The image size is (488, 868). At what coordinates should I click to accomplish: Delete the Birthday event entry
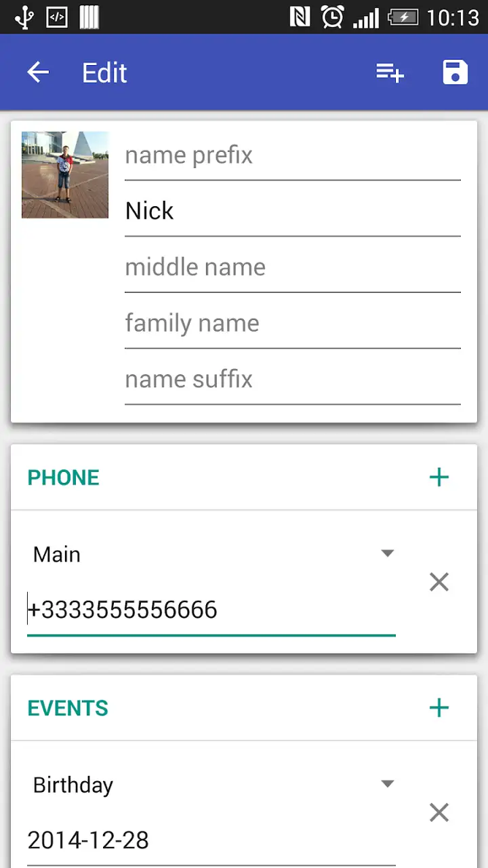(439, 812)
